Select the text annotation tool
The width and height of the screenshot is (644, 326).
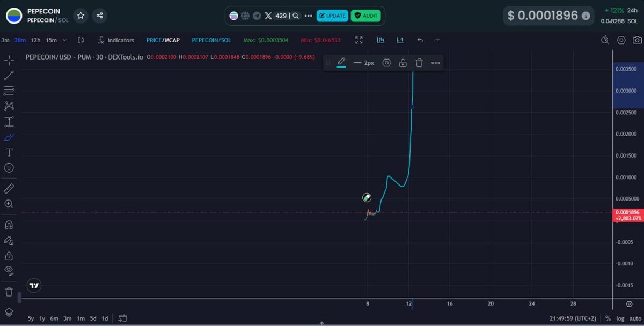tap(9, 153)
